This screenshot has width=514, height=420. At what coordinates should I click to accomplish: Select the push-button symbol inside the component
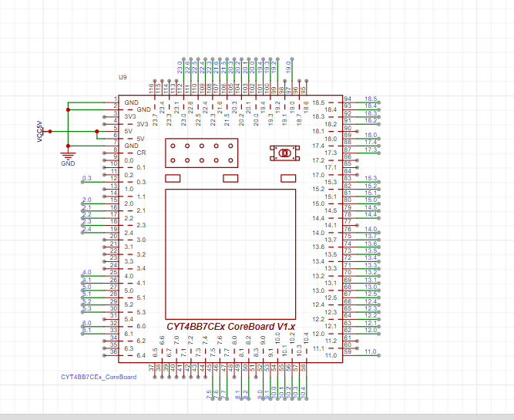[284, 153]
